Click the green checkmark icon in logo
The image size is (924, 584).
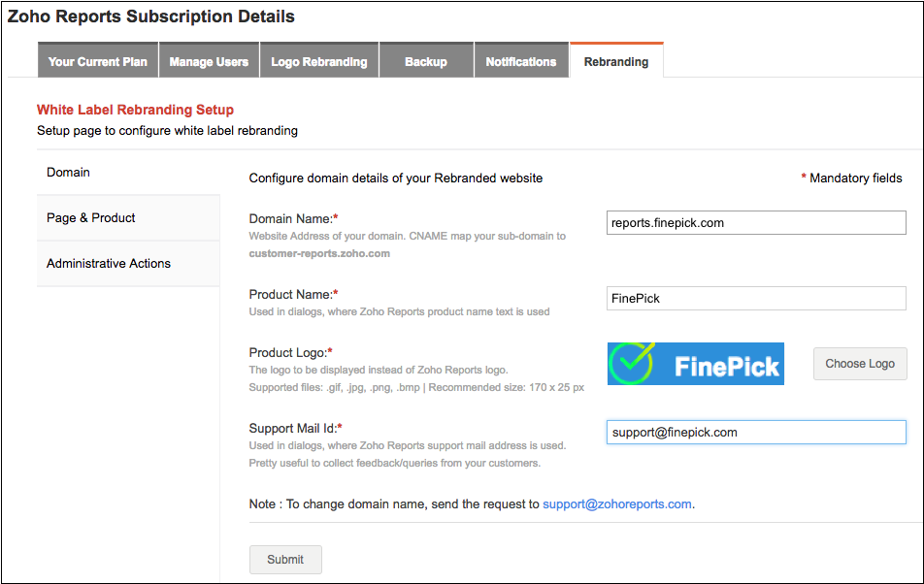point(631,364)
